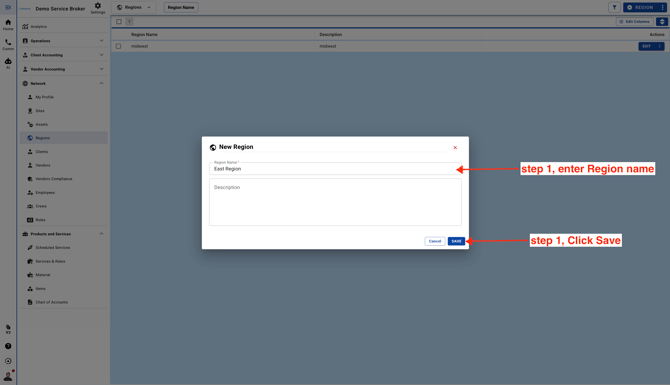The height and width of the screenshot is (385, 670).
Task: Select Regions in sidebar
Action: (63, 138)
